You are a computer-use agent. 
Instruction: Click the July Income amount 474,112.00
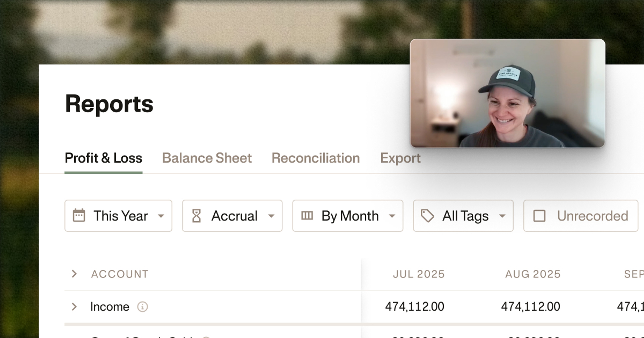[x=415, y=306]
